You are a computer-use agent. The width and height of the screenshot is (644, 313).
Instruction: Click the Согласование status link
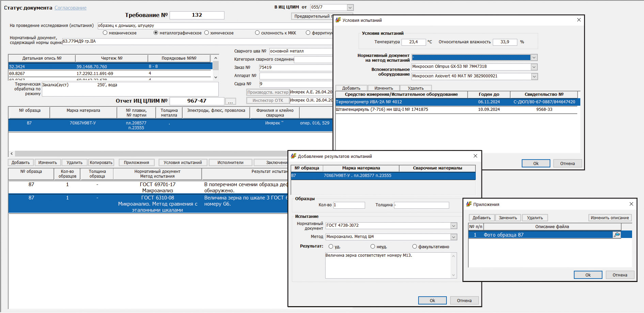point(70,8)
